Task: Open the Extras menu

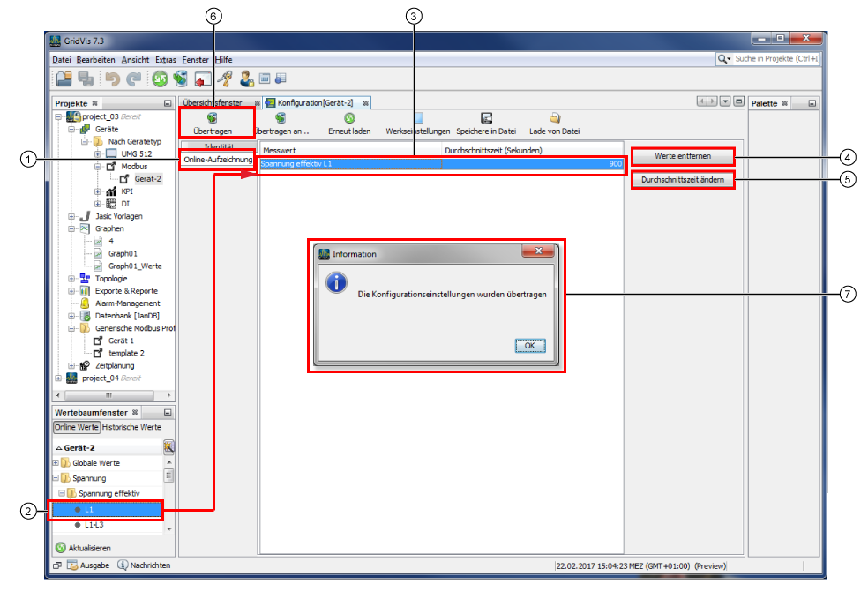Action: coord(166,59)
